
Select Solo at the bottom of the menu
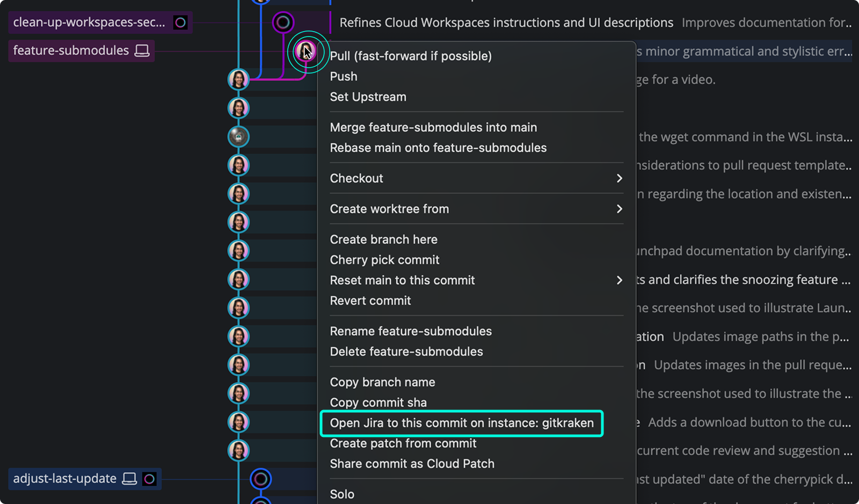coord(342,494)
